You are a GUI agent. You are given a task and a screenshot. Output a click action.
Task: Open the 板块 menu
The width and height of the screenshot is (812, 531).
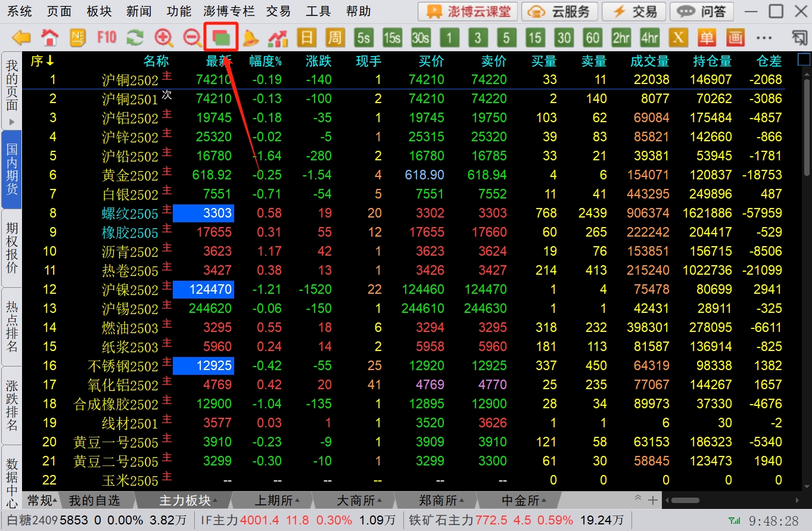pos(98,11)
